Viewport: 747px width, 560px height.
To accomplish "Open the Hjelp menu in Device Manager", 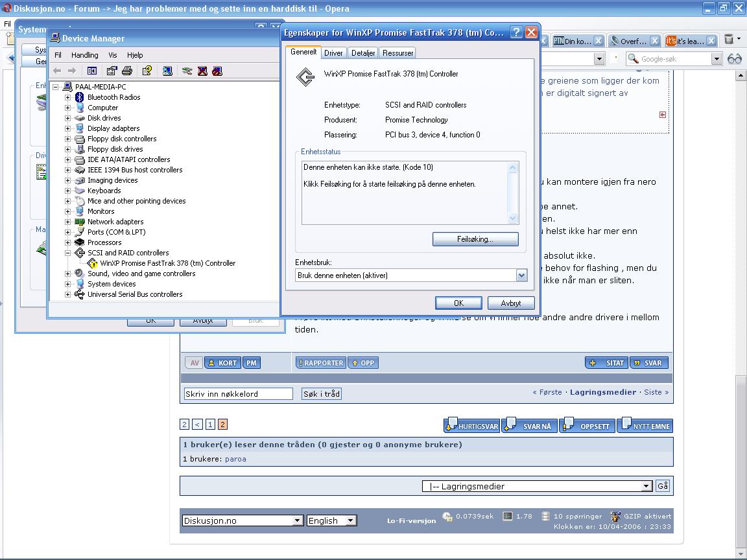I will (135, 55).
